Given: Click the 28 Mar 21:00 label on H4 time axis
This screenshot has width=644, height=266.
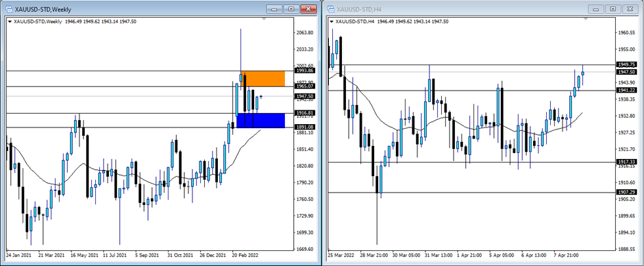Looking at the screenshot, I should (373, 255).
